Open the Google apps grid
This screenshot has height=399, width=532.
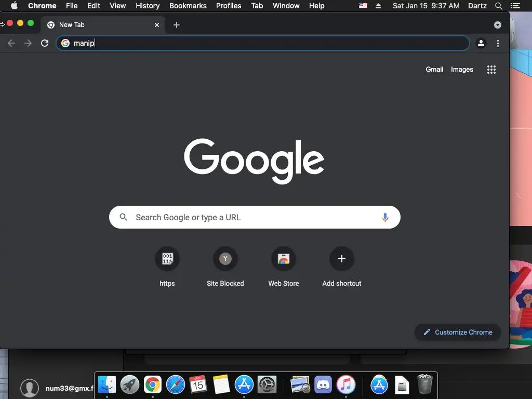point(491,70)
